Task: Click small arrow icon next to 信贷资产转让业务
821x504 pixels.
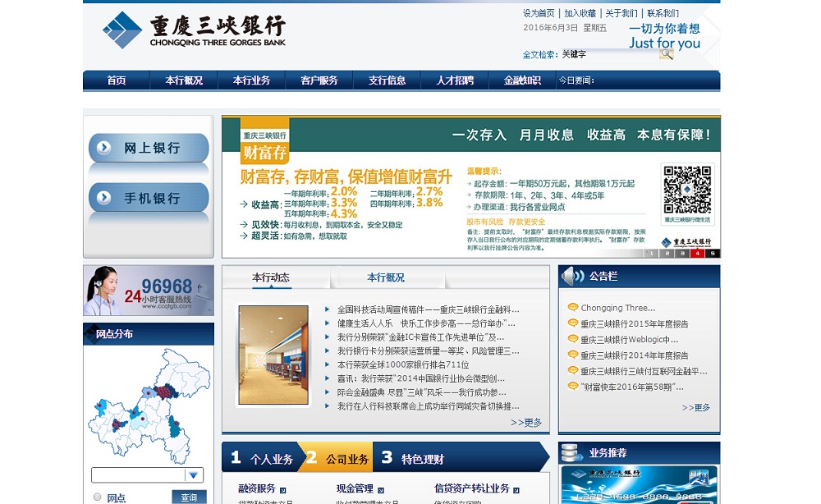Action: 516,490
